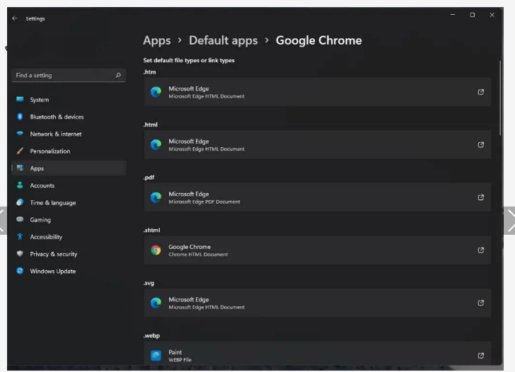
Task: Click the Bluetooth & devices icon
Action: pyautogui.click(x=20, y=116)
